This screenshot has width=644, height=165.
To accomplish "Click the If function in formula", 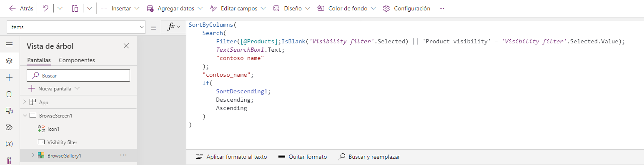I will (x=205, y=83).
